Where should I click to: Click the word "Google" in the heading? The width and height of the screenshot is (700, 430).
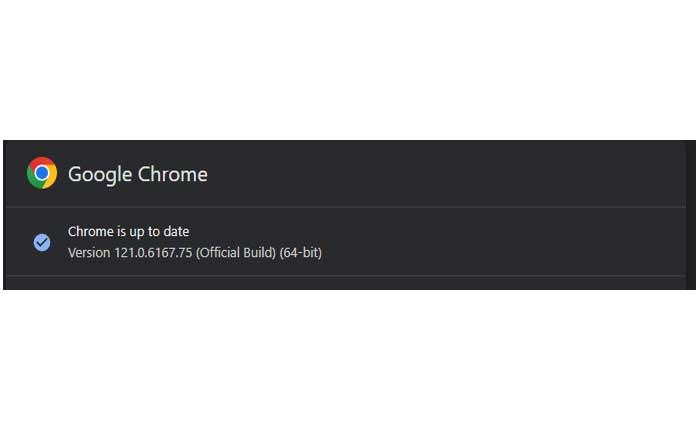click(x=100, y=174)
